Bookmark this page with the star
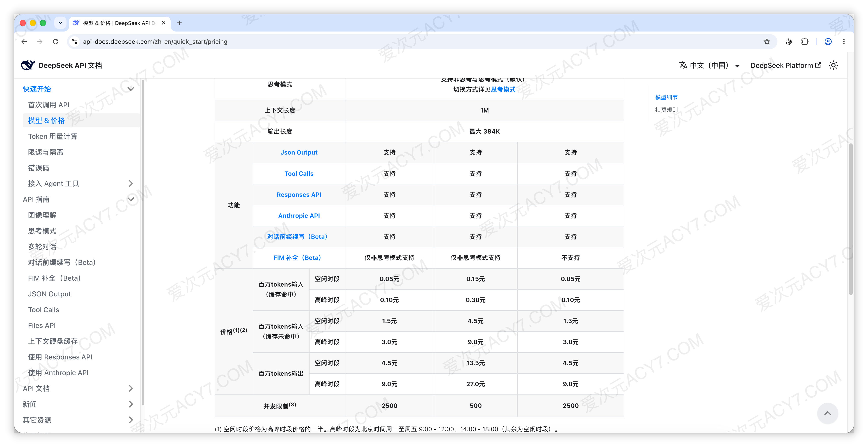The height and width of the screenshot is (447, 868). (766, 41)
